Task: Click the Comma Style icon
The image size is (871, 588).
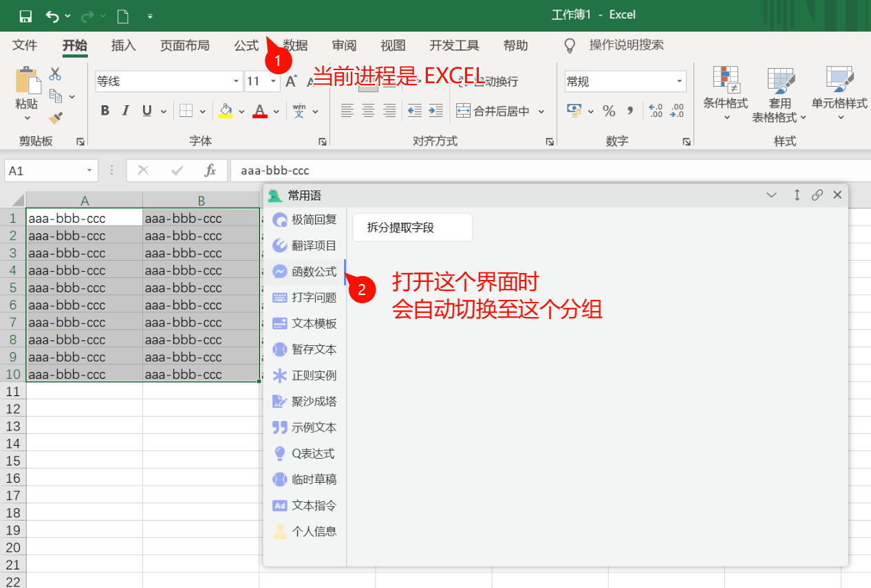Action: click(630, 111)
